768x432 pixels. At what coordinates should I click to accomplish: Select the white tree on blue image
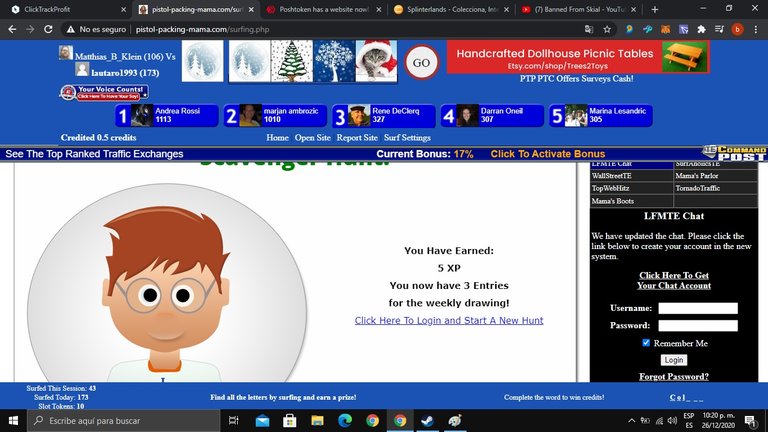334,61
